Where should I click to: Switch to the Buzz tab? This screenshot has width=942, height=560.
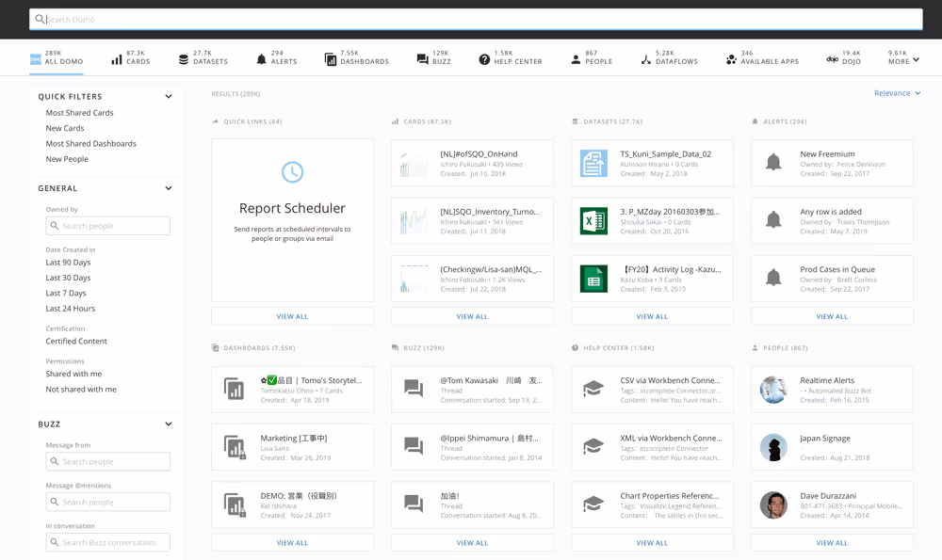(433, 57)
